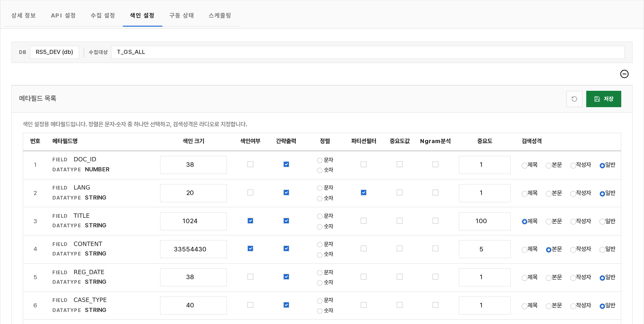The image size is (644, 324).
Task: Select the 색인 설정 tab
Action: [142, 15]
